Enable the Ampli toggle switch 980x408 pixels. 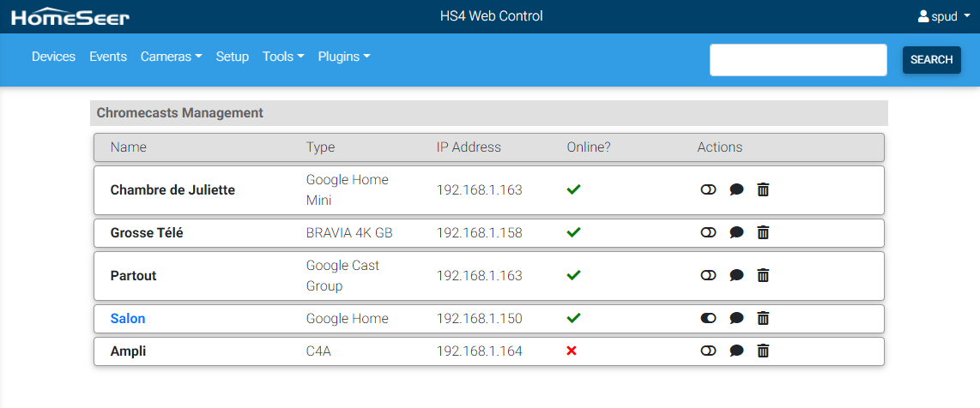coord(708,351)
